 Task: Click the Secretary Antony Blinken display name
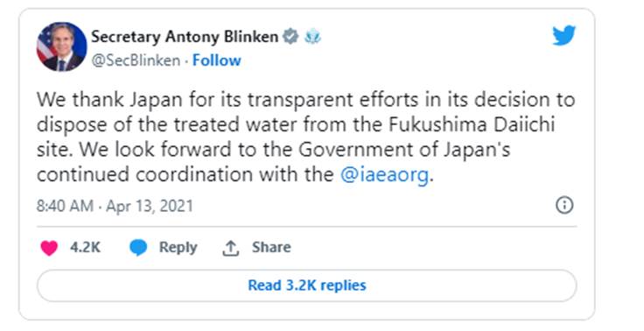185,37
